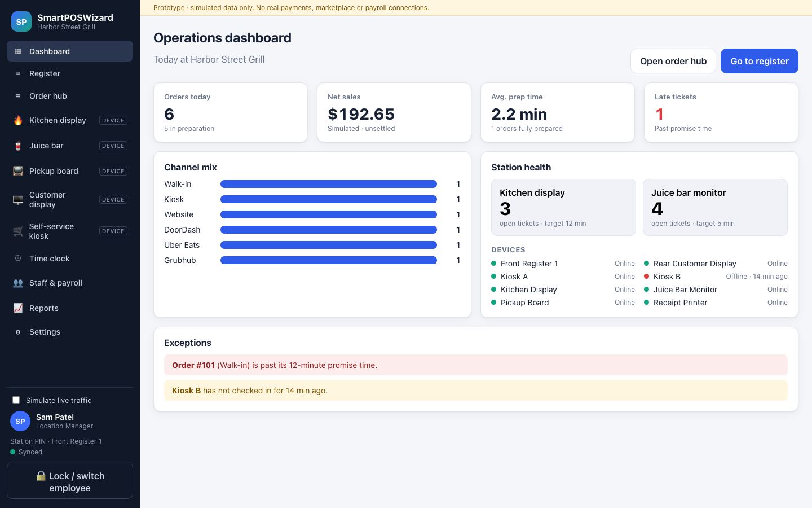Screen dimensions: 812x508
Task: Click the Settings gear icon
Action: coord(18,332)
